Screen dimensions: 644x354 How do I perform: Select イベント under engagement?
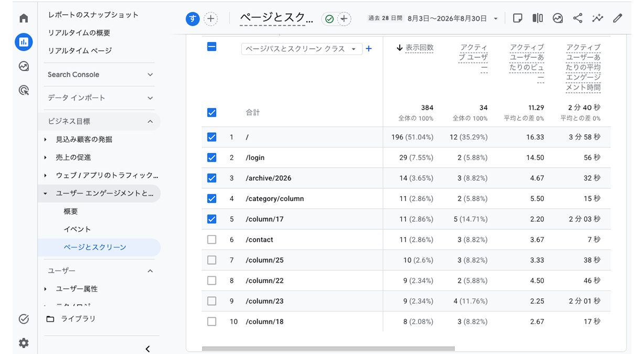(x=77, y=229)
